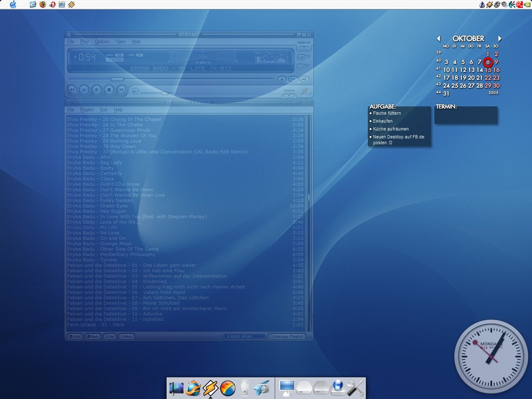Click the playlist Sel button

(109, 336)
